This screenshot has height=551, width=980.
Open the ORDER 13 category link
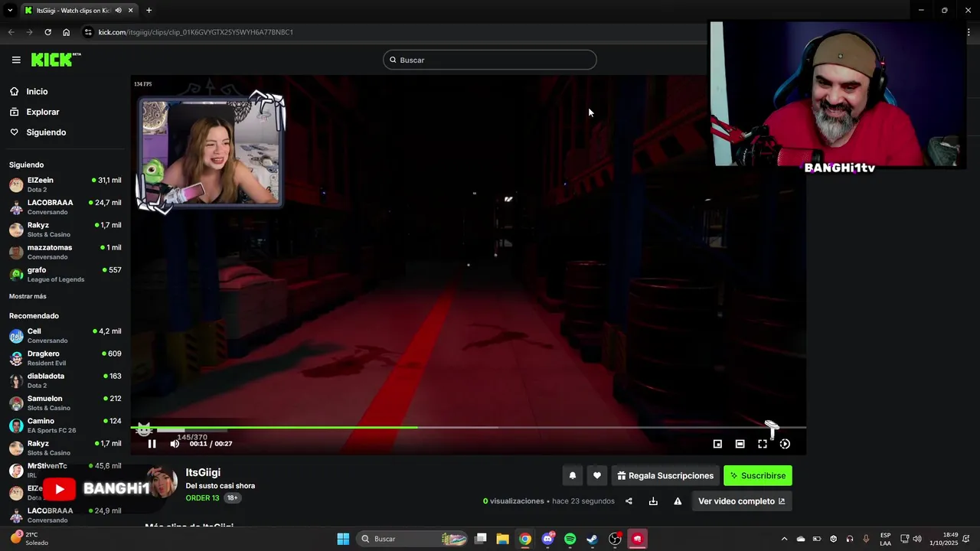coord(202,498)
